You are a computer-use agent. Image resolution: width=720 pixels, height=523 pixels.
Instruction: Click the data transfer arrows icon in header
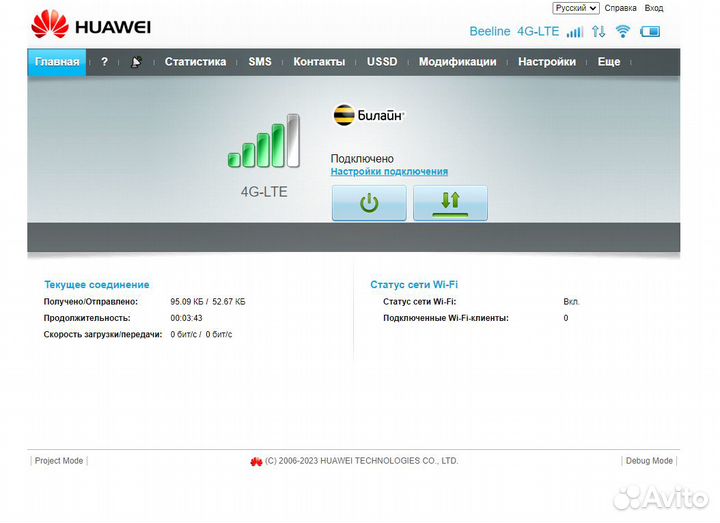click(x=598, y=31)
